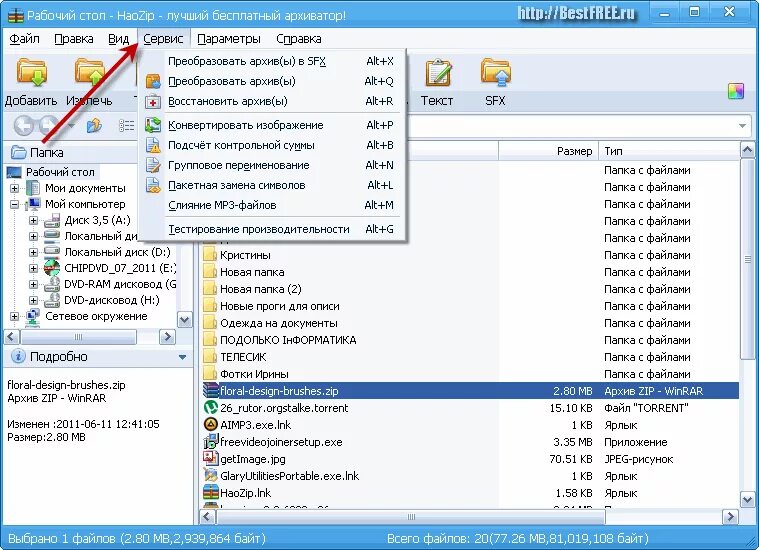Image resolution: width=759 pixels, height=550 pixels.
Task: Open the Правка menu
Action: pos(74,39)
